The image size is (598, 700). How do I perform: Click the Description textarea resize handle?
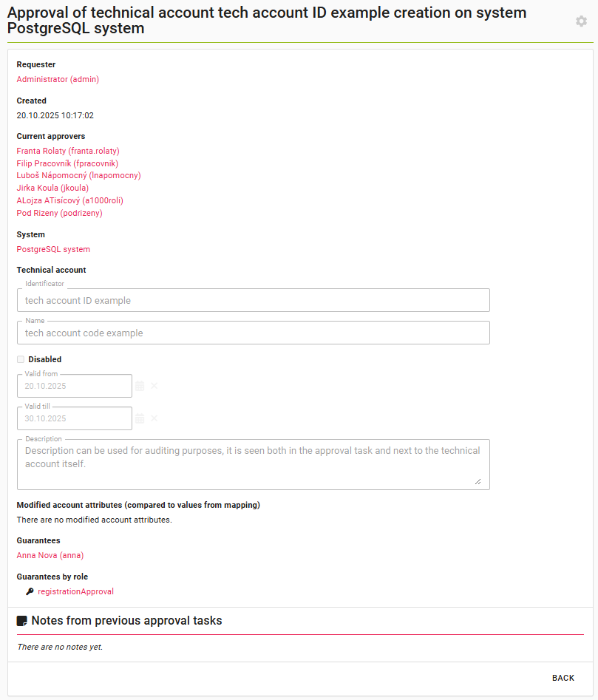tap(478, 481)
